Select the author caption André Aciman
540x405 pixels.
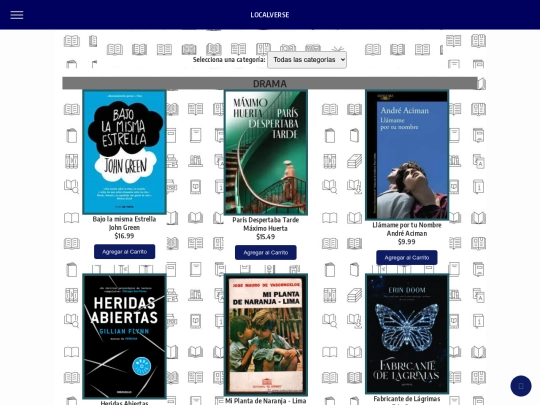[407, 233]
